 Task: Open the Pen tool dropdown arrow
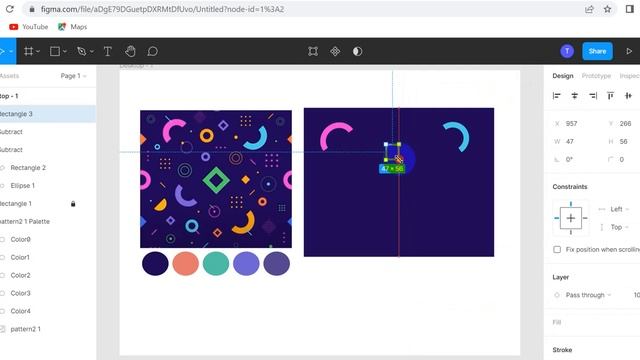point(92,51)
